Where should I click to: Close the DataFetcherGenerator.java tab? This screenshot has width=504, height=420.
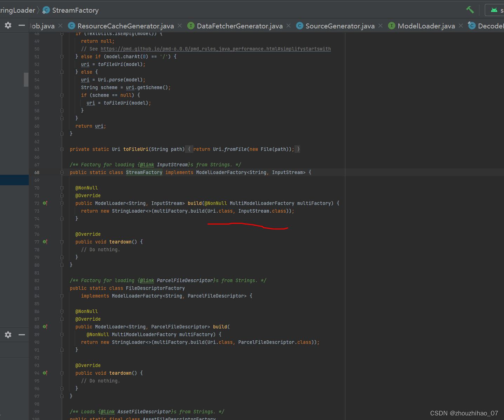tap(289, 26)
